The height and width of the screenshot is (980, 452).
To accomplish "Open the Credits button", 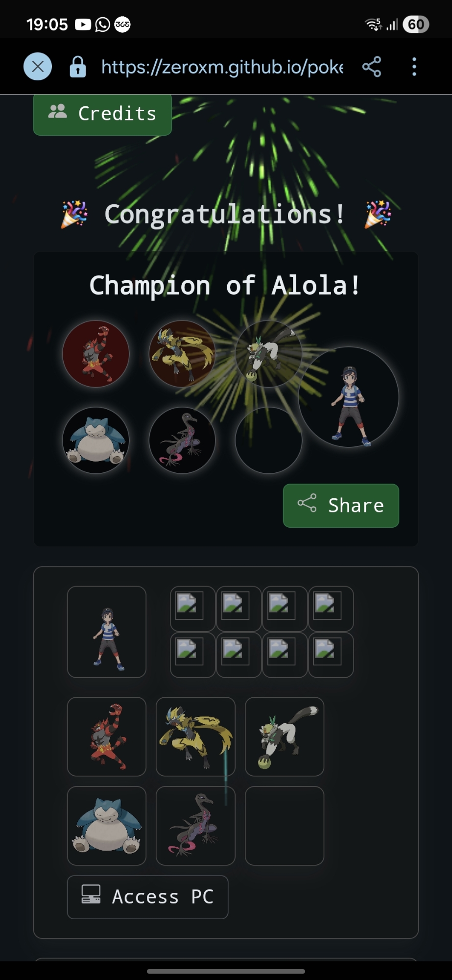I will [102, 114].
